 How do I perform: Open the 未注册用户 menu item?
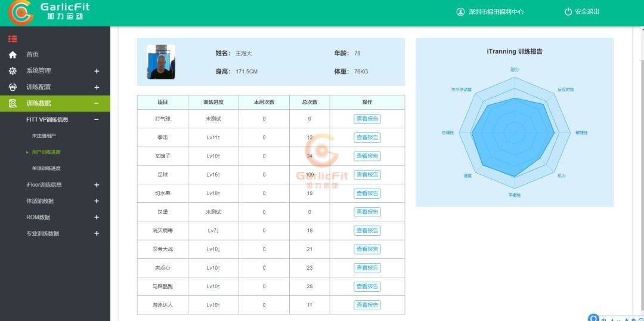pos(44,136)
